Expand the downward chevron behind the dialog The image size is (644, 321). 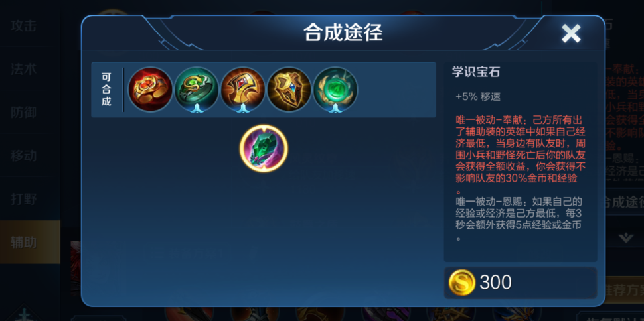tap(625, 238)
